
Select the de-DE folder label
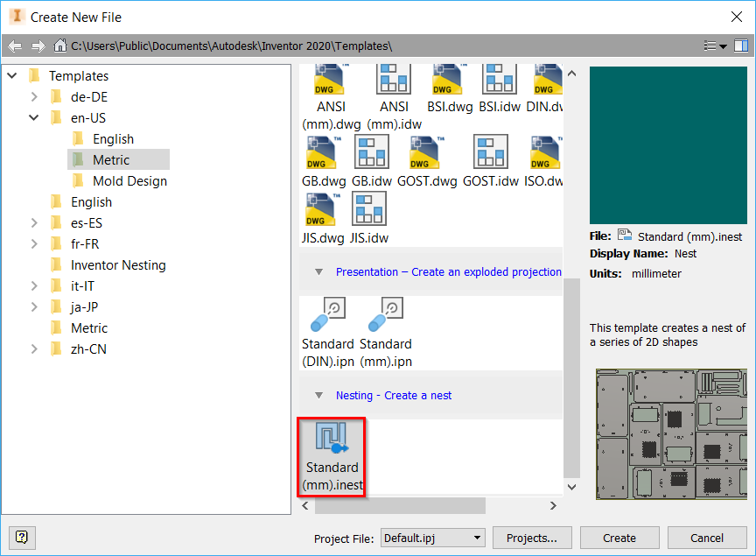click(x=89, y=97)
